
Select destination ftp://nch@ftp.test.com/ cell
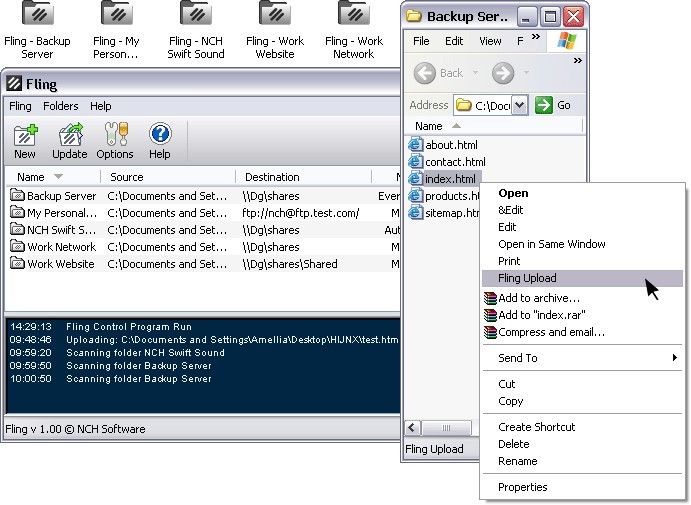[301, 213]
